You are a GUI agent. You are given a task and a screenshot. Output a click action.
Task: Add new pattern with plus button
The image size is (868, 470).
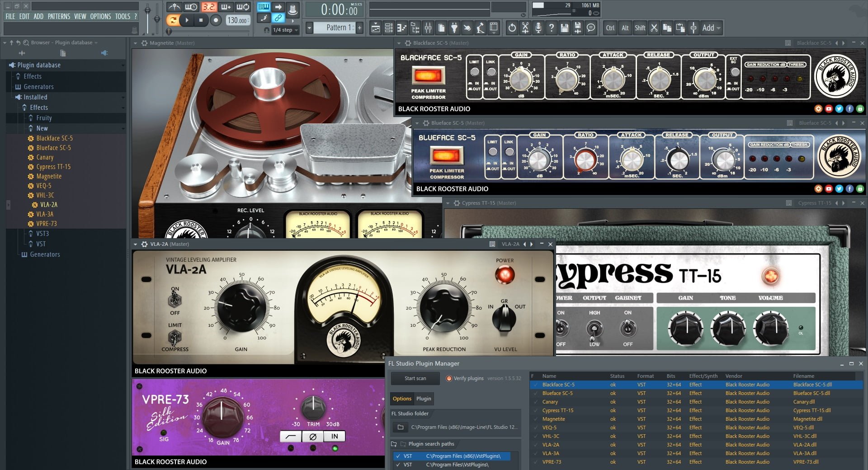tap(359, 28)
